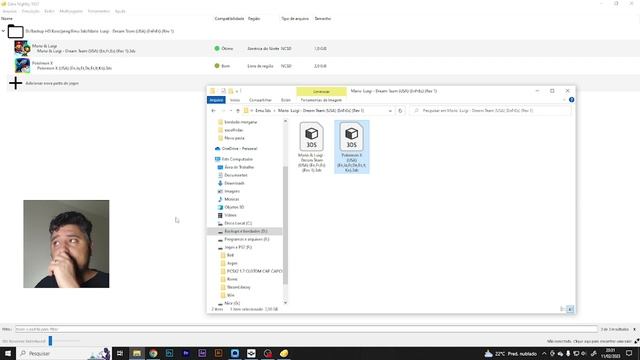Screen dimensions: 640x360
Task: Sort Citra list by Nome column
Action: [7, 18]
